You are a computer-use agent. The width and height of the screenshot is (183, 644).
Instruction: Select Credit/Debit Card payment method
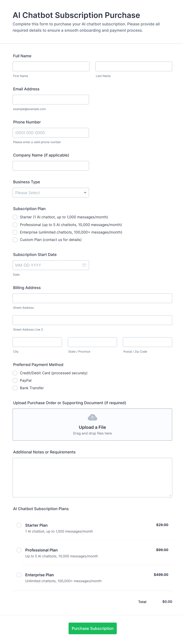coord(15,373)
